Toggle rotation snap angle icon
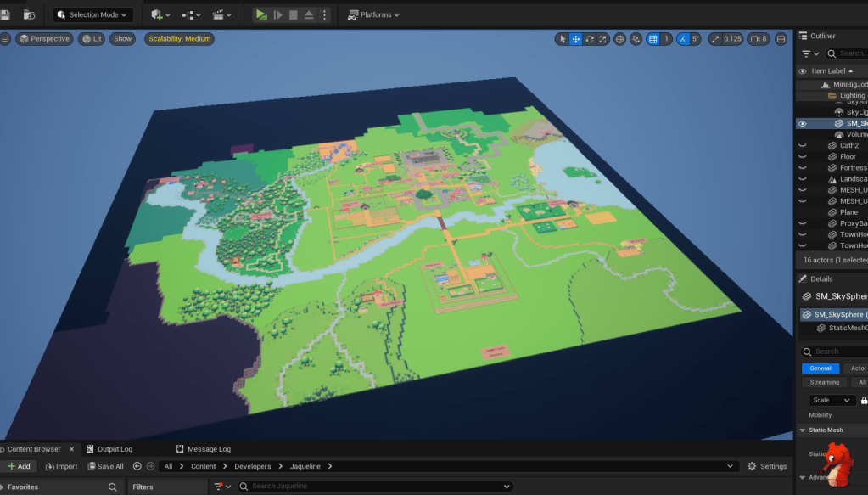The width and height of the screenshot is (868, 495). [683, 39]
